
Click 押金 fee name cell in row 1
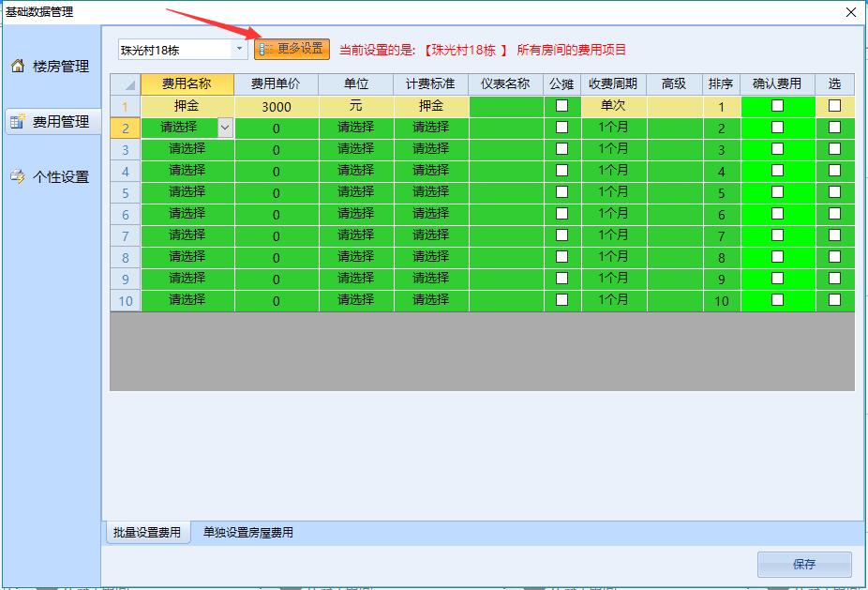[x=187, y=106]
